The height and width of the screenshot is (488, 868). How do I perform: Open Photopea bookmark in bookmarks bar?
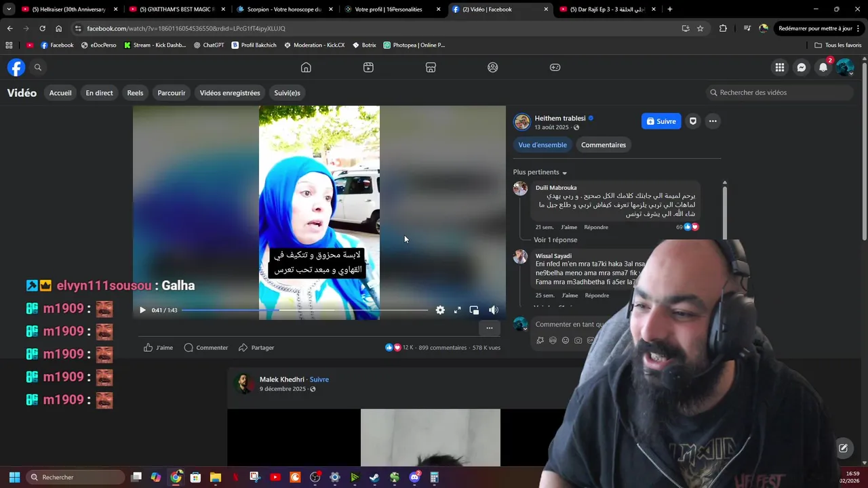pyautogui.click(x=414, y=45)
